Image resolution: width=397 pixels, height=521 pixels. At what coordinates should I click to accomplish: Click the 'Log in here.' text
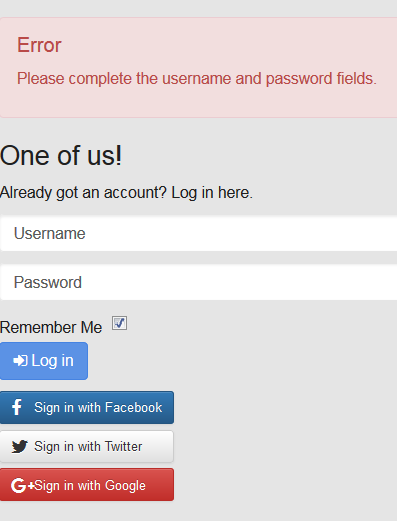click(212, 193)
